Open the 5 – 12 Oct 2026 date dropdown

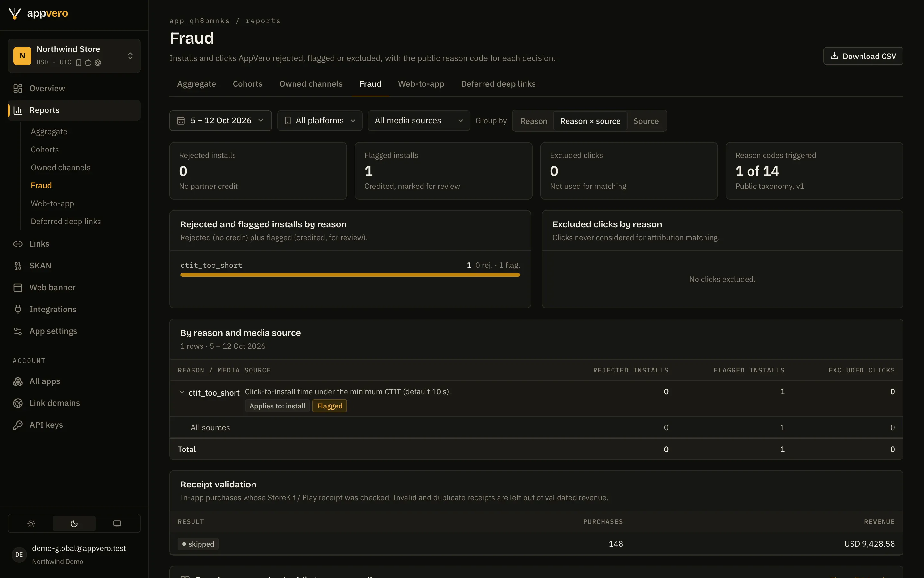coord(221,120)
